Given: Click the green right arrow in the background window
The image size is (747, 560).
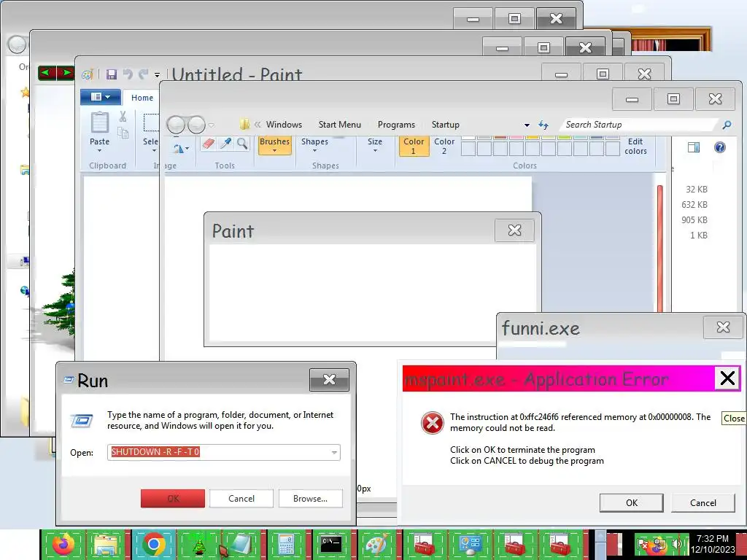Looking at the screenshot, I should 65,73.
